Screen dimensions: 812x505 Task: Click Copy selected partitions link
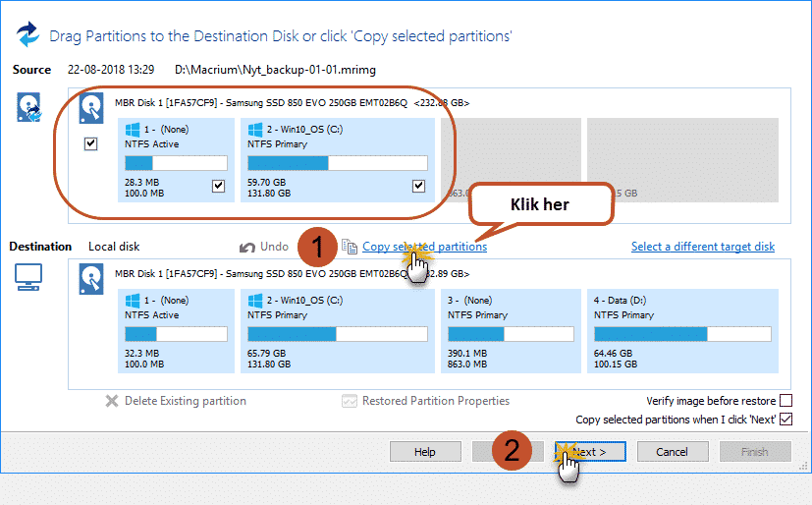424,248
